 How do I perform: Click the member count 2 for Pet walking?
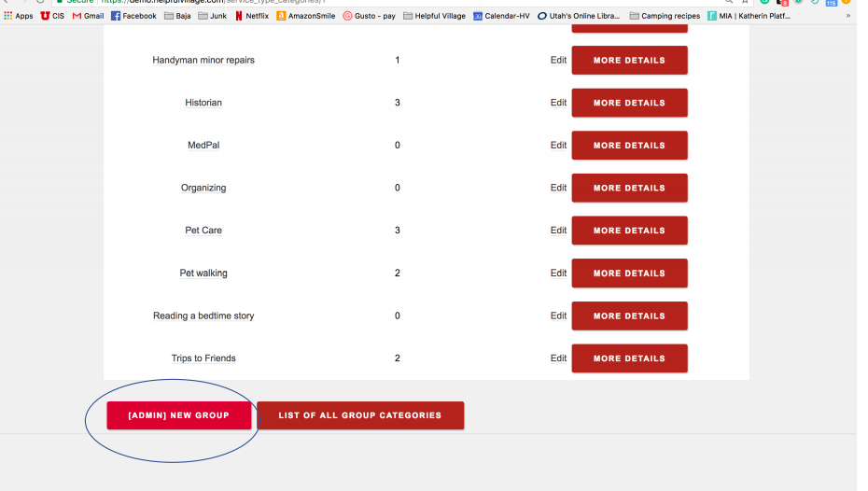pyautogui.click(x=397, y=273)
